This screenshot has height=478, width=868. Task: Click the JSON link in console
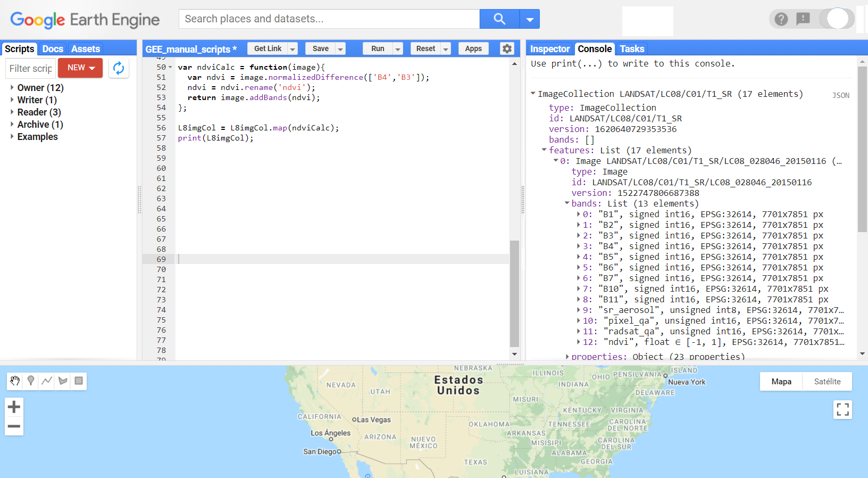841,95
